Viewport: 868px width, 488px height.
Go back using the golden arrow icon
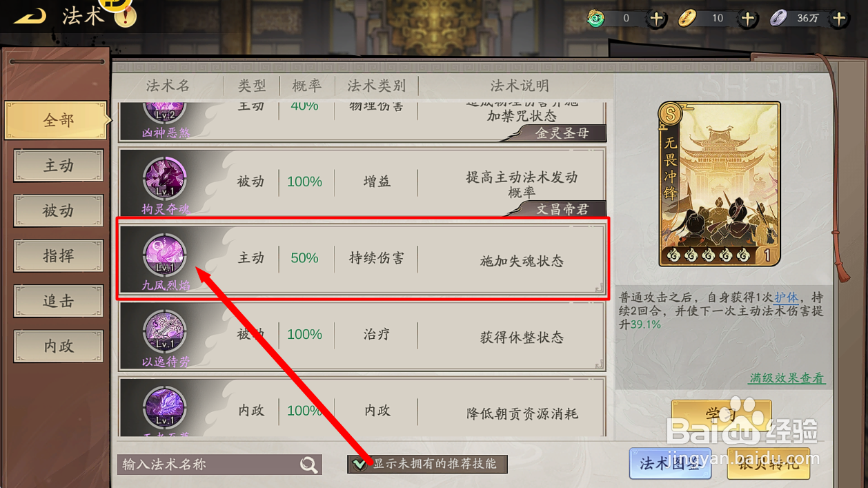[x=30, y=15]
